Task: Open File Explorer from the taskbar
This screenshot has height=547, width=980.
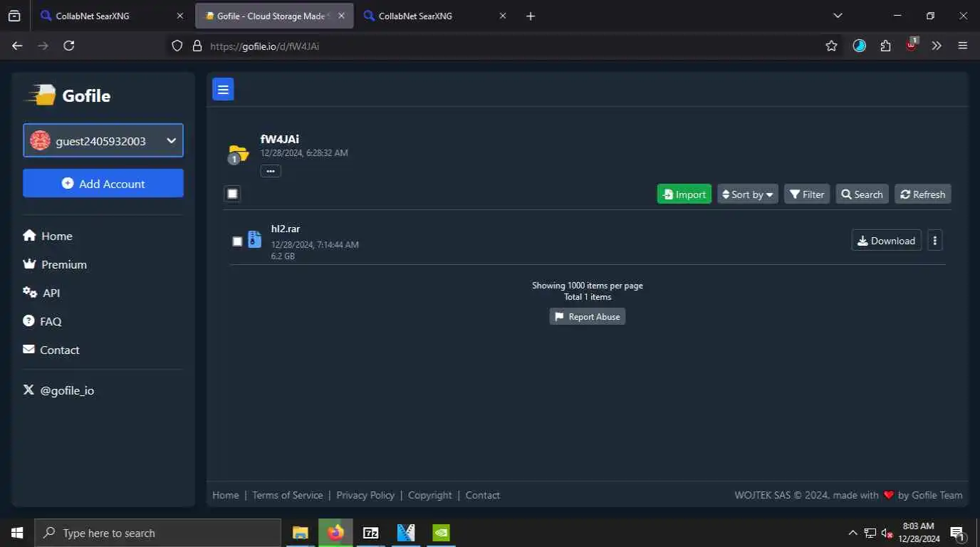Action: pos(301,533)
